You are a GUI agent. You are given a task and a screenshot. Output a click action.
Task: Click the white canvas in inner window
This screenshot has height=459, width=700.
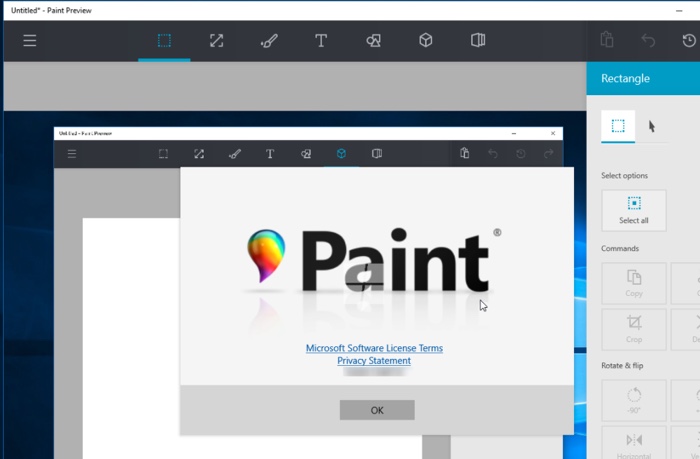coord(131,338)
